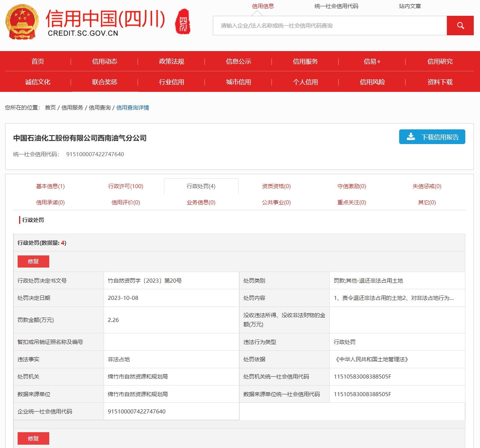The height and width of the screenshot is (448, 480).
Task: Select the 站内文章 search tab
Action: point(410,6)
